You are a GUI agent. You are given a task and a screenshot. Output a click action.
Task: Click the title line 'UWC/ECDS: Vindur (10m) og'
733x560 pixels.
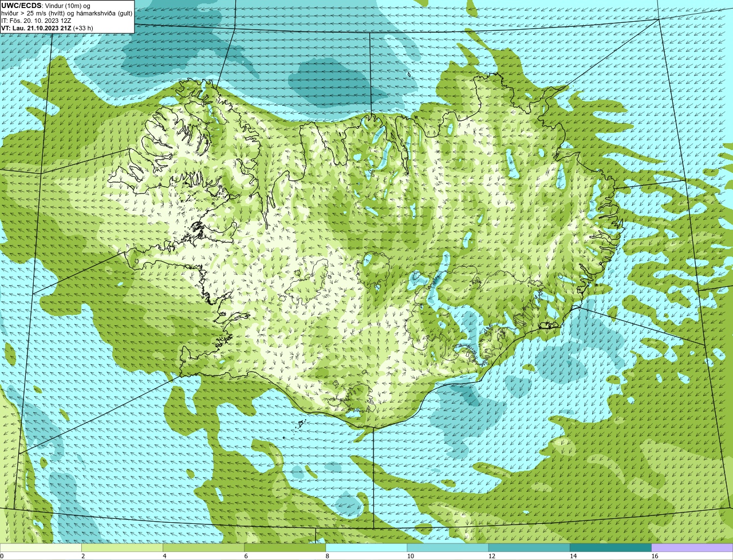[x=46, y=6]
